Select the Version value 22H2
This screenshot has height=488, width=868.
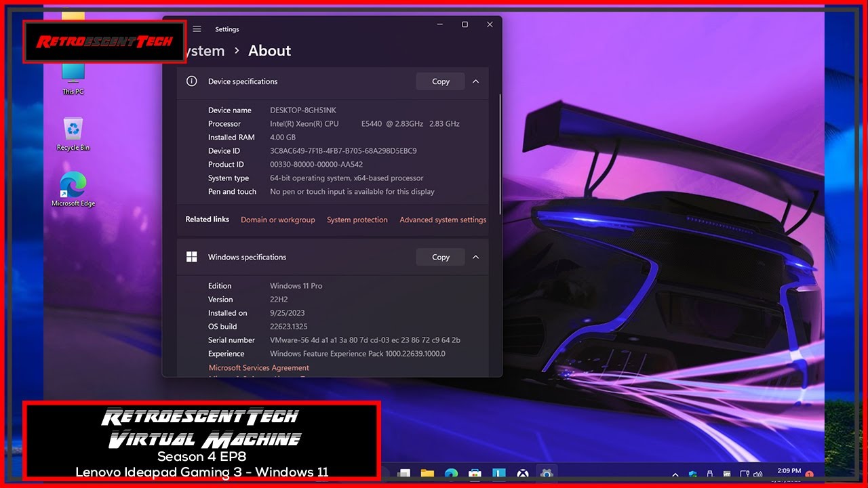[x=280, y=299]
